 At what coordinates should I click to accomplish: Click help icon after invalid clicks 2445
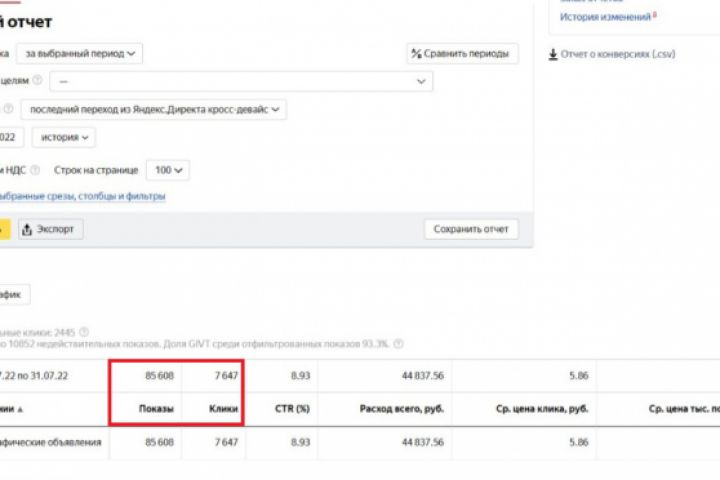tap(84, 330)
